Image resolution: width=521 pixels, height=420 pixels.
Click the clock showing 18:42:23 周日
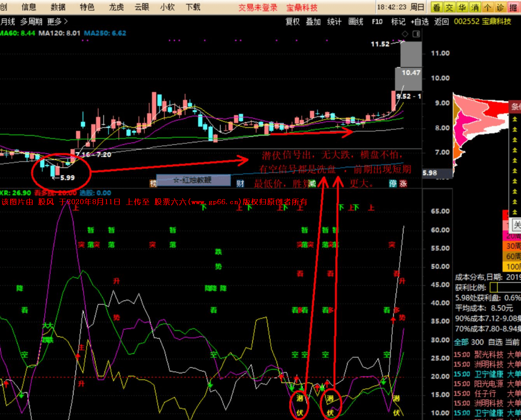click(x=400, y=7)
